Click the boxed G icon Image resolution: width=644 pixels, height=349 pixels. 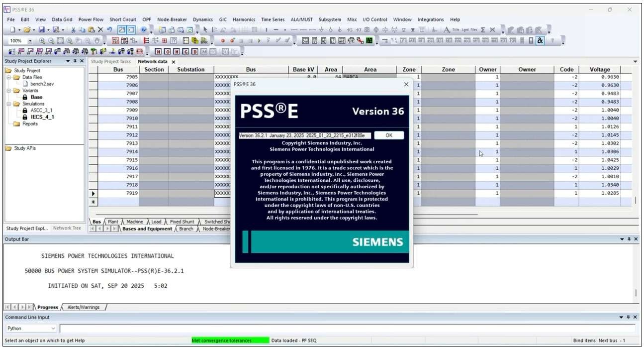pos(185,51)
